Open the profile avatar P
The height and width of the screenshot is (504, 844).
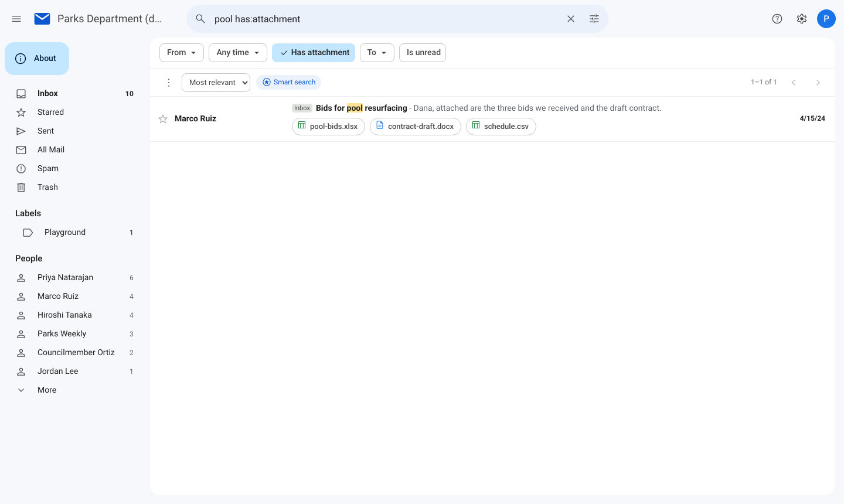point(826,19)
